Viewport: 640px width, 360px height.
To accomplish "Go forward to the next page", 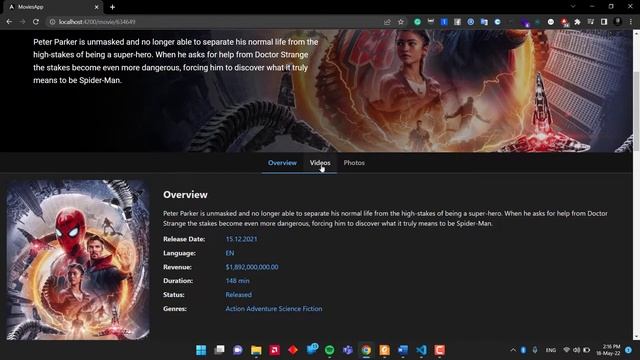I will (22, 22).
